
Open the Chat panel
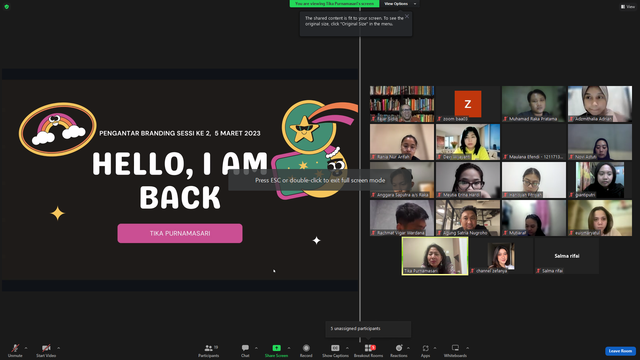pos(245,350)
